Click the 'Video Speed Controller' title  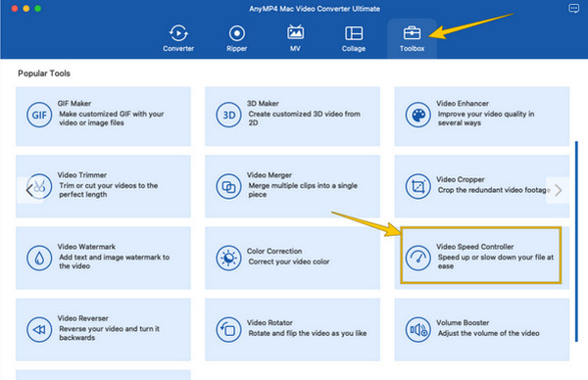(x=474, y=247)
